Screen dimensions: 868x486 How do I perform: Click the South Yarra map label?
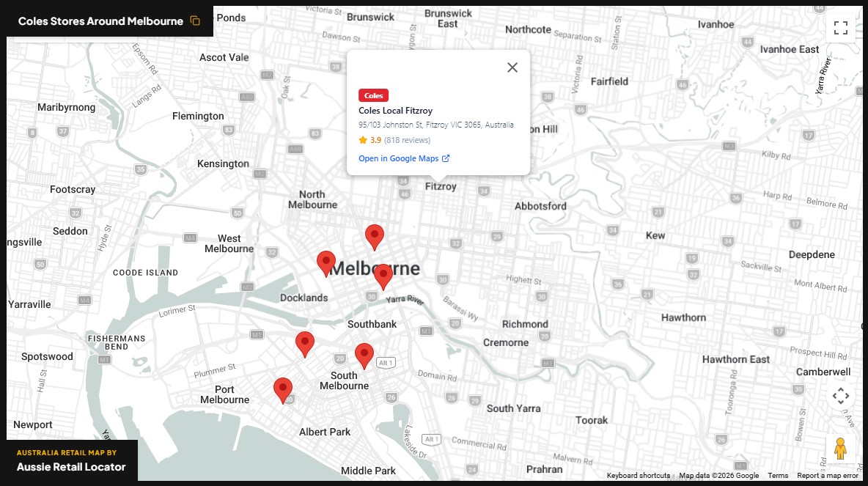[x=513, y=408]
